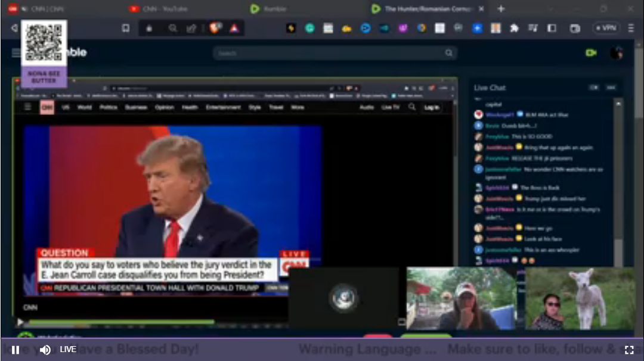Click the Live Chat scrollbar up arrow
Image resolution: width=644 pixels, height=361 pixels.
point(618,104)
